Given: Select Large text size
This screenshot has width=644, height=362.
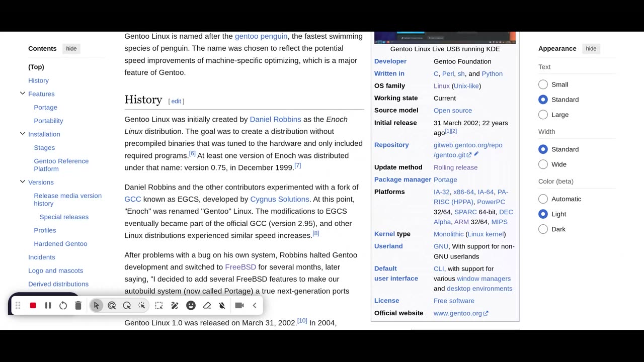Looking at the screenshot, I should tap(543, 115).
